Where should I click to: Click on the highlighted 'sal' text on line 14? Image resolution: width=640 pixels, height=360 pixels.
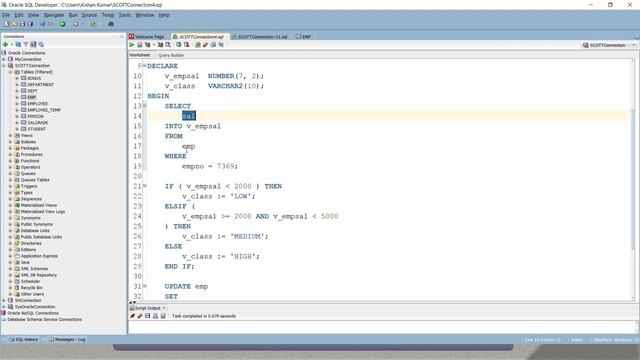pos(189,116)
